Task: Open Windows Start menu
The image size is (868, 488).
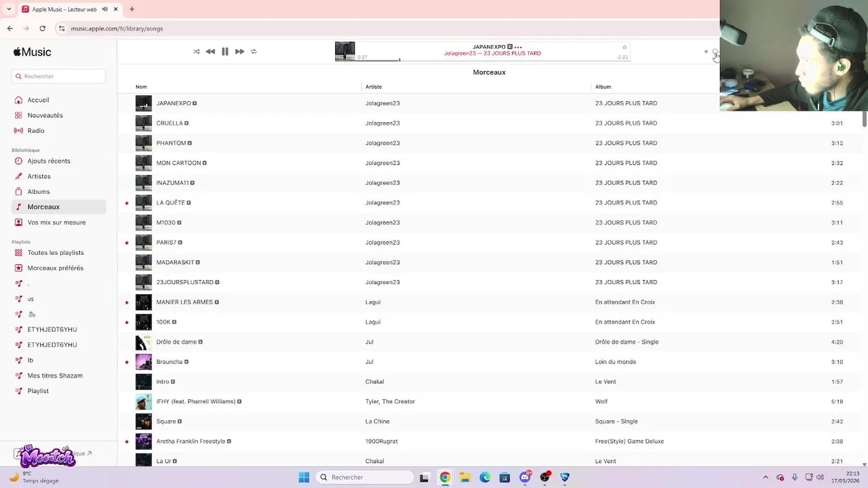Action: click(304, 477)
